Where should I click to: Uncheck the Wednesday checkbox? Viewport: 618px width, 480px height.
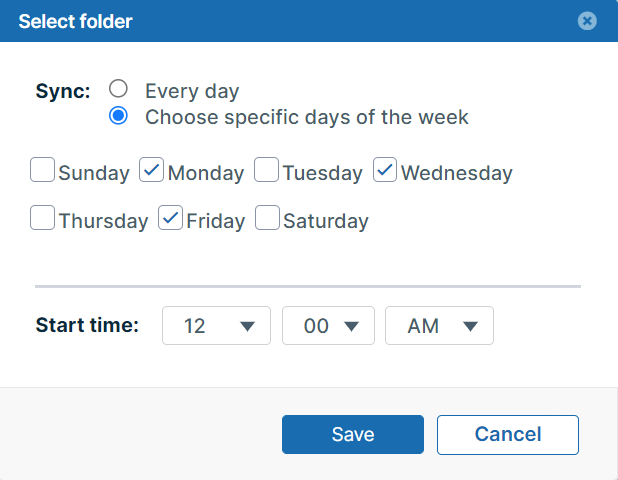(x=385, y=171)
